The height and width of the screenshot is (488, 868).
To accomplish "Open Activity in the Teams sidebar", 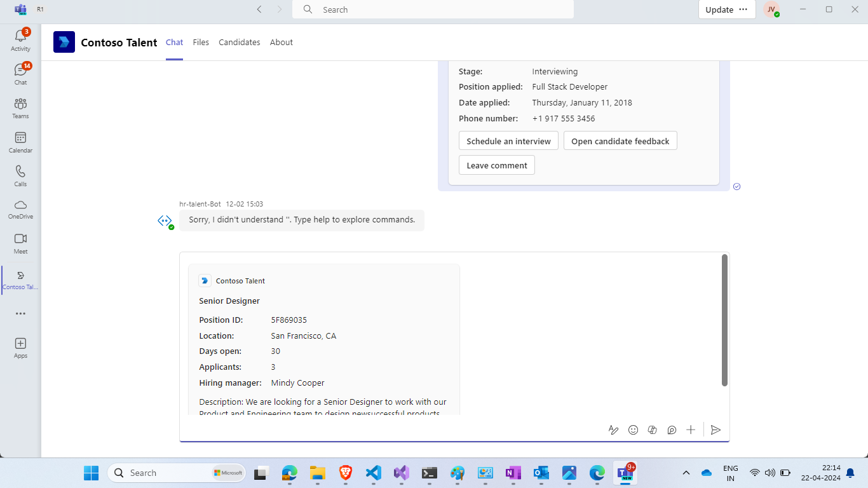I will pos(20,40).
